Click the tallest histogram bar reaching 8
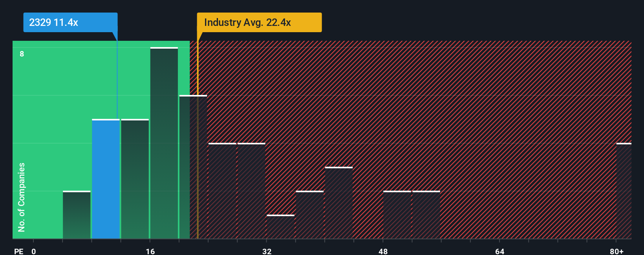 pos(164,143)
